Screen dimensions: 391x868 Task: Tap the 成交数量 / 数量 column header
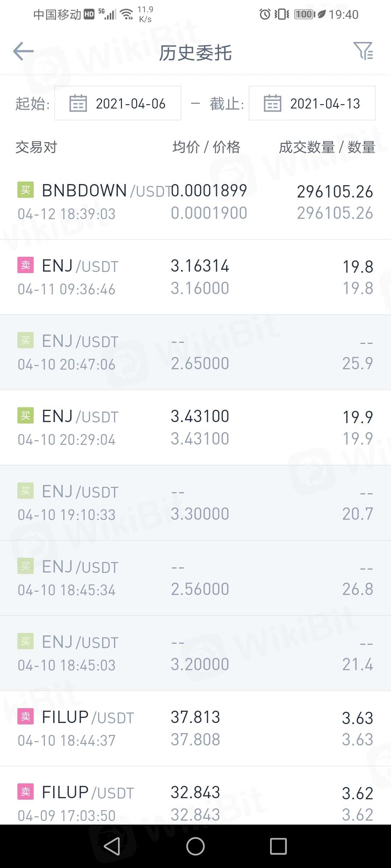[x=327, y=147]
